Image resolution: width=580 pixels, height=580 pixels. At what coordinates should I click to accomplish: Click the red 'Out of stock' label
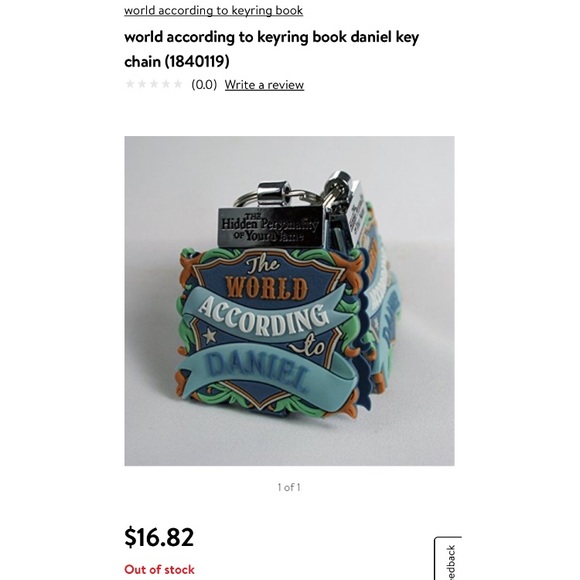[159, 569]
